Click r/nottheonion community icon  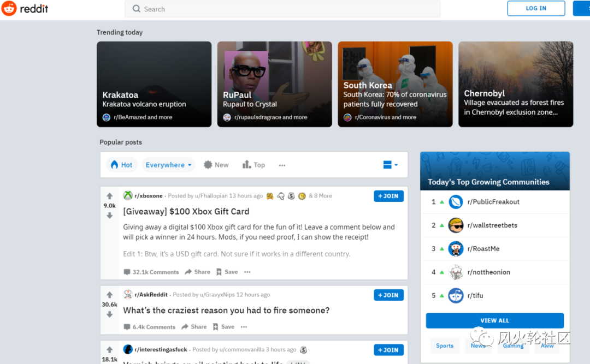pyautogui.click(x=456, y=272)
